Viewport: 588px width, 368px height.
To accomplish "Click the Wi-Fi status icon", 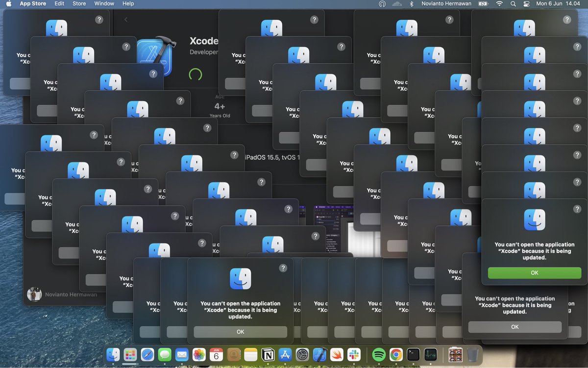I will [x=499, y=3].
